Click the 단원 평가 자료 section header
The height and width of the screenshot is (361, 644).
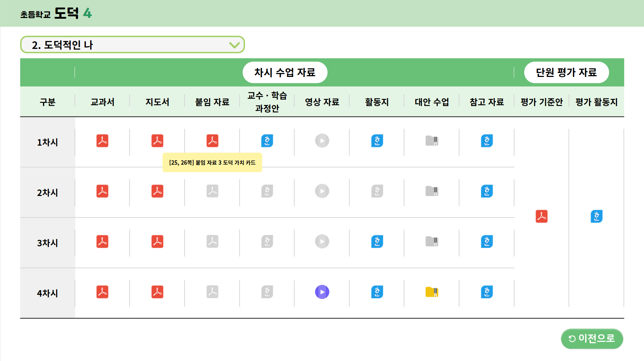click(566, 72)
